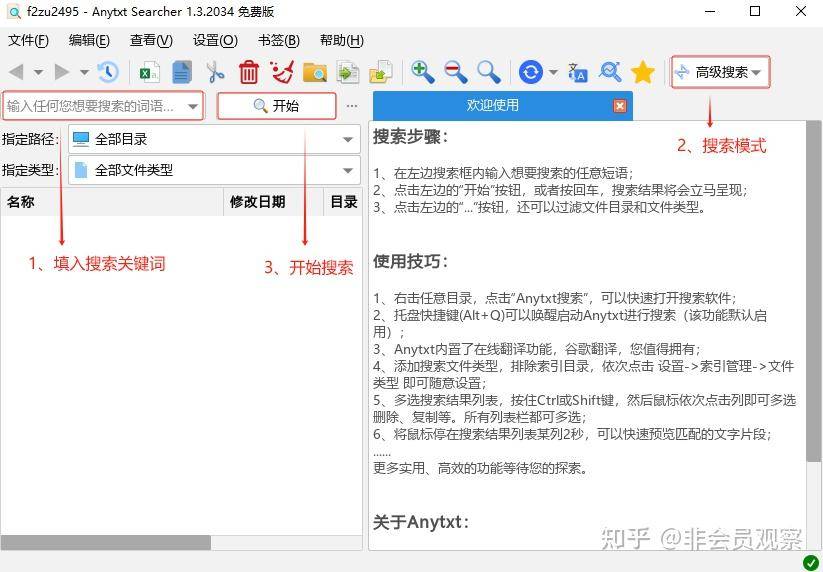Click the red broom clean icon

(282, 72)
